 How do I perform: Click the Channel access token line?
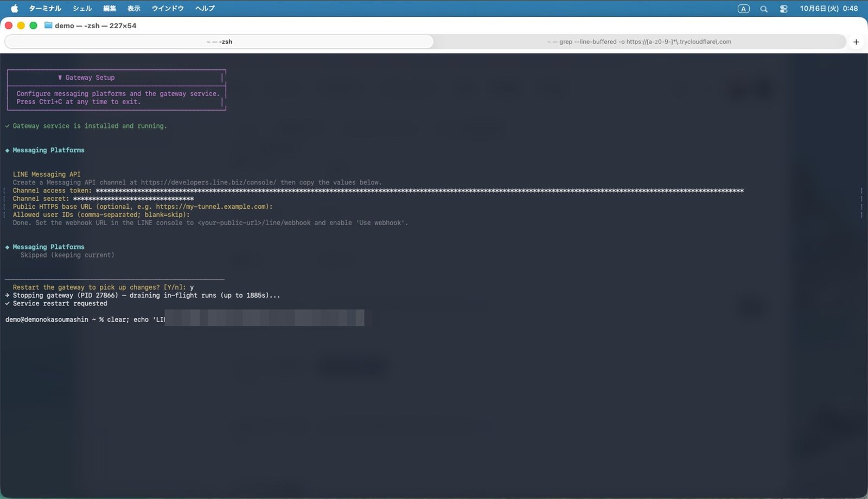[378, 190]
